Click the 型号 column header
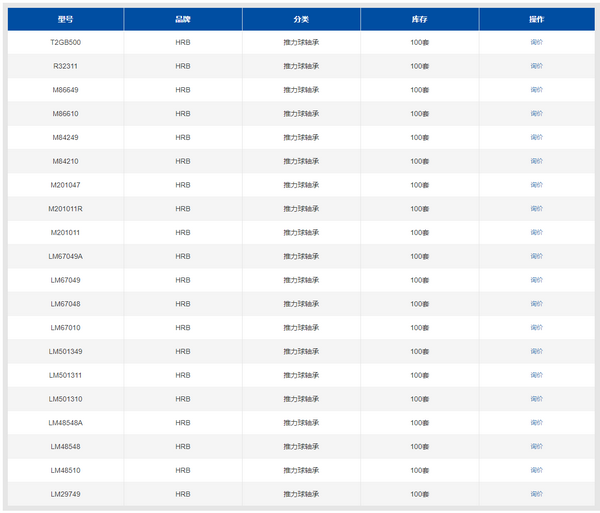The image size is (600, 513). pyautogui.click(x=66, y=19)
